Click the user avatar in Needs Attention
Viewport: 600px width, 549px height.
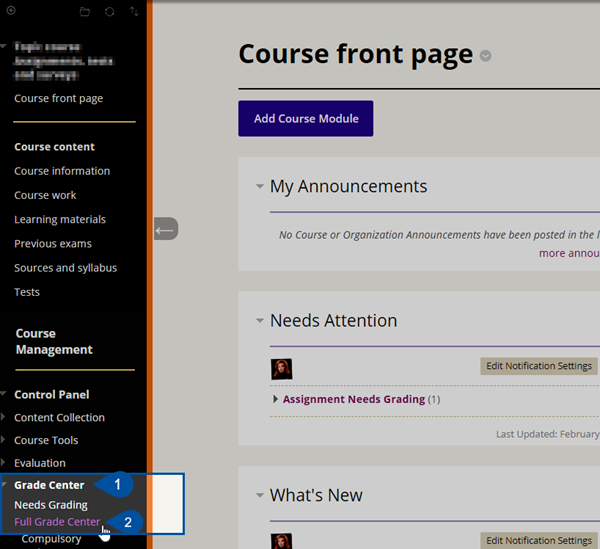click(282, 368)
